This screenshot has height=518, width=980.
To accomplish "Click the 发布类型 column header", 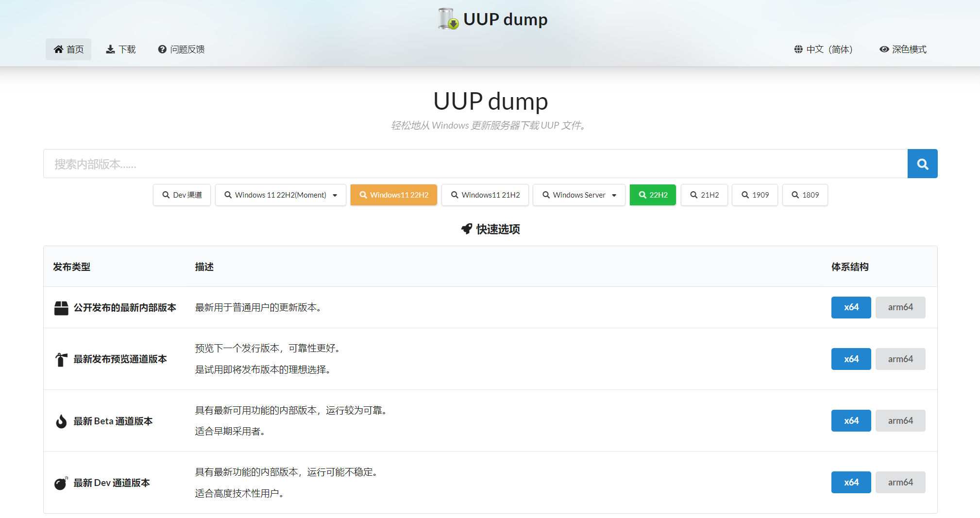I will (71, 267).
